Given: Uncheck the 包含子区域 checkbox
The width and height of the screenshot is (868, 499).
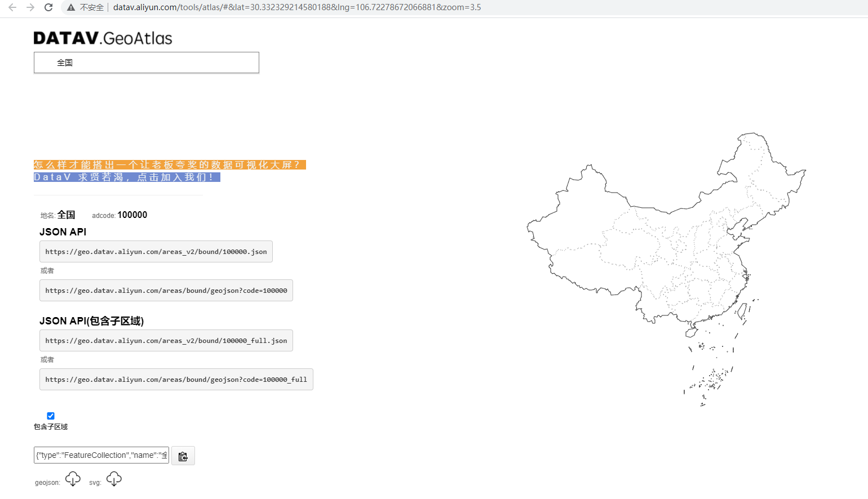Looking at the screenshot, I should (51, 416).
